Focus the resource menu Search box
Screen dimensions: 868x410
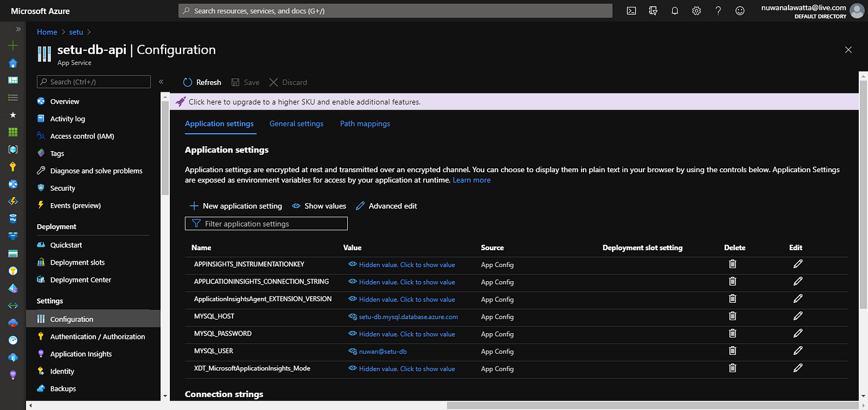(x=94, y=82)
